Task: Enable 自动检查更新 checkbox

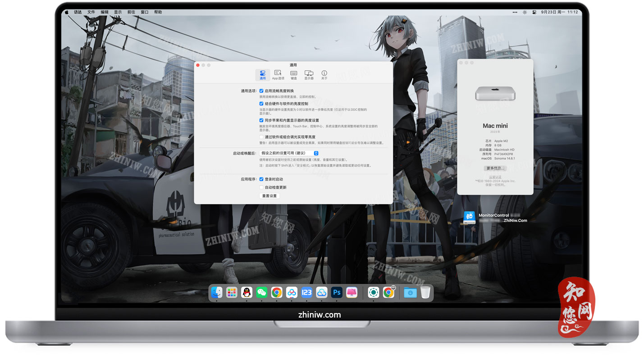Action: [x=261, y=187]
